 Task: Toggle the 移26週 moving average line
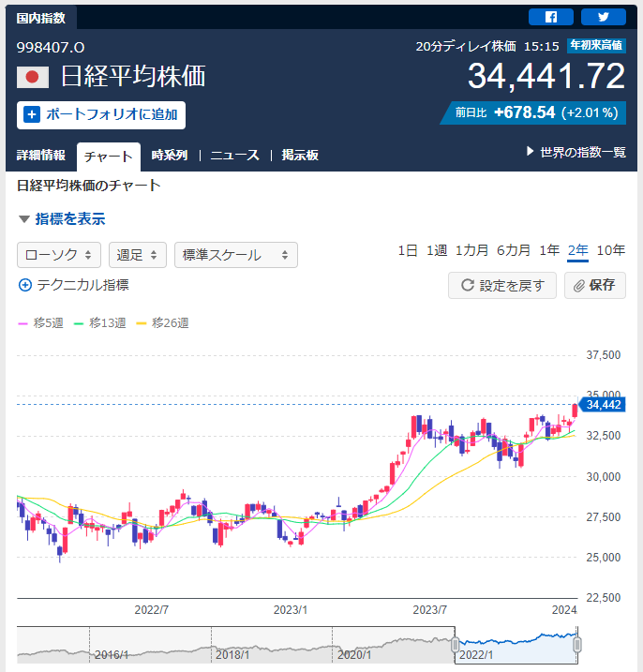(162, 322)
